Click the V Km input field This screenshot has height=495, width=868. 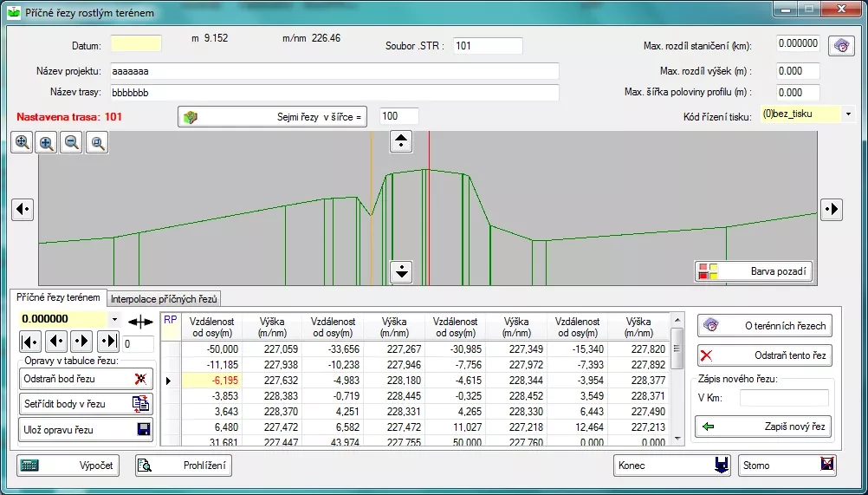[x=784, y=398]
